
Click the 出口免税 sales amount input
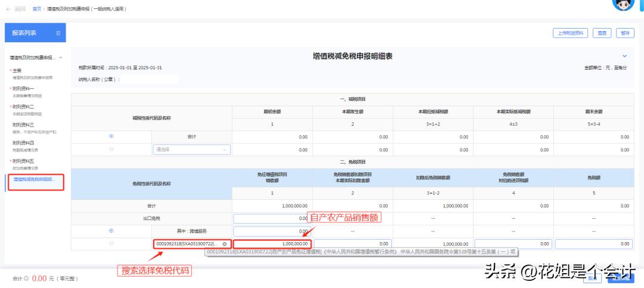[271, 219]
